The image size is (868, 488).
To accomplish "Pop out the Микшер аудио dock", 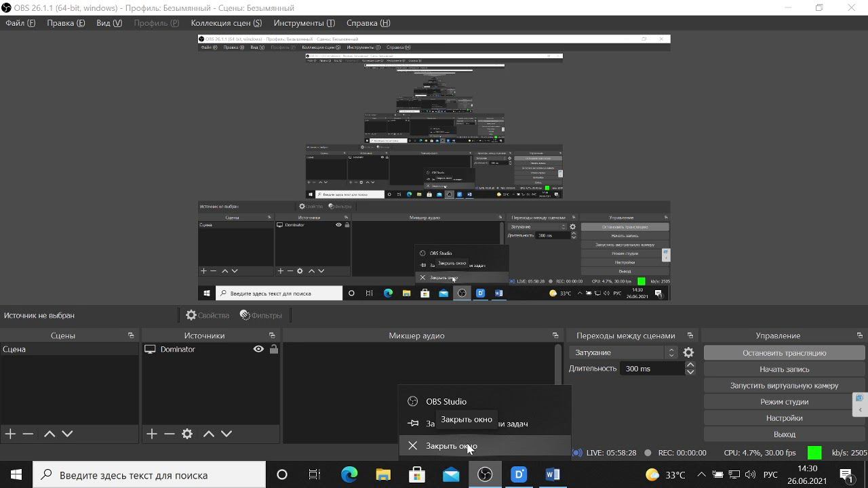I will pos(555,335).
